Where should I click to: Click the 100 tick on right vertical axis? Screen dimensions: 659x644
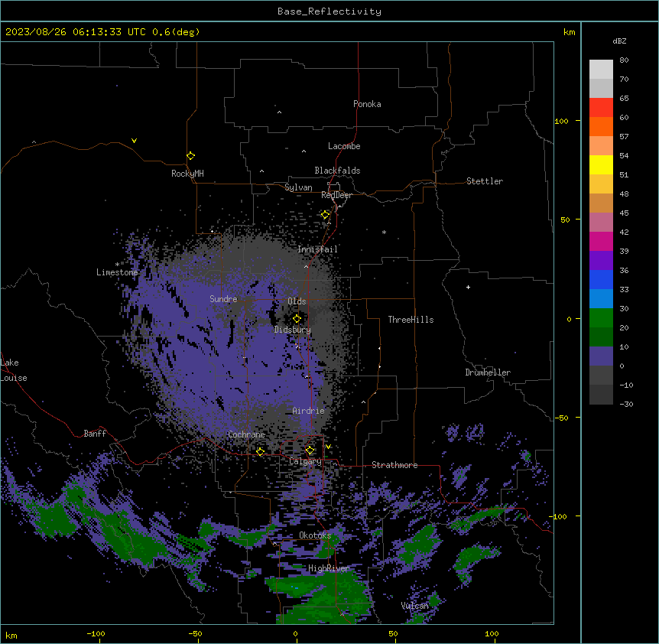tap(561, 121)
